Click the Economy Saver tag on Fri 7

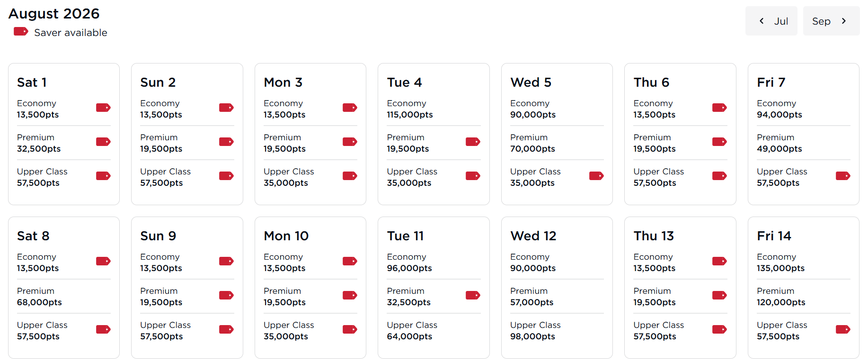(843, 108)
